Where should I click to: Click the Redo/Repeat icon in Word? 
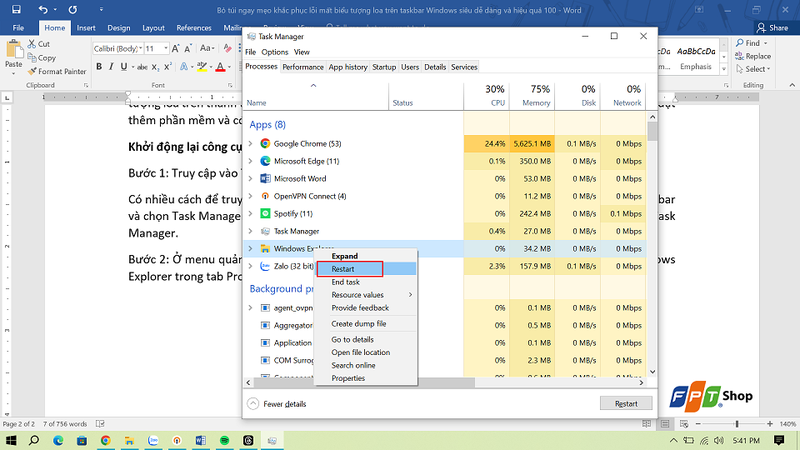pos(73,10)
